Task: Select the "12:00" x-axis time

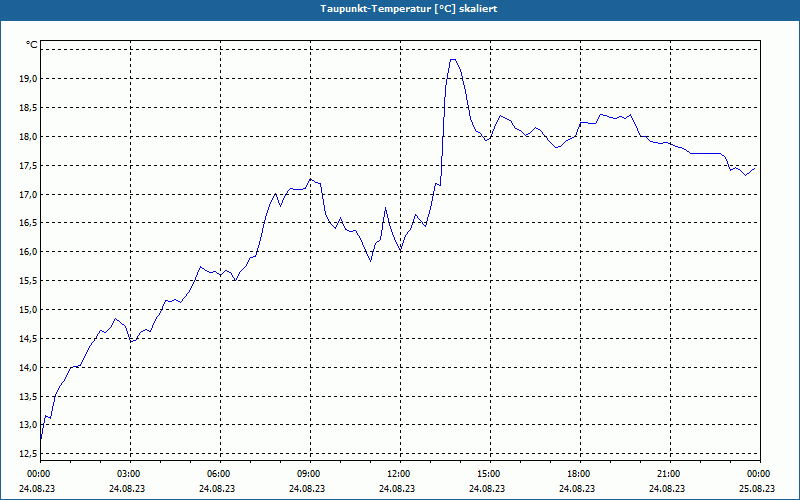Action: tap(400, 474)
